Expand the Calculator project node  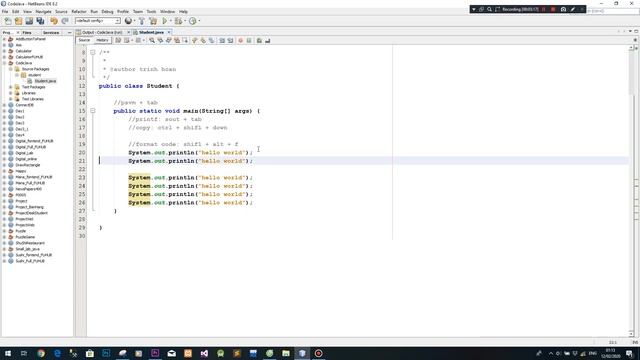point(4,51)
